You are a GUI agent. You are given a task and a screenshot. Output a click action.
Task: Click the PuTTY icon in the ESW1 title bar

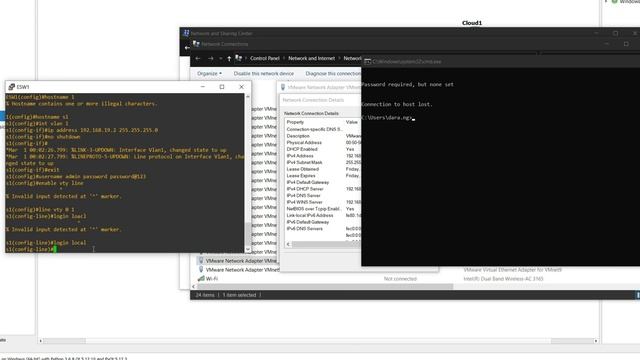11,87
